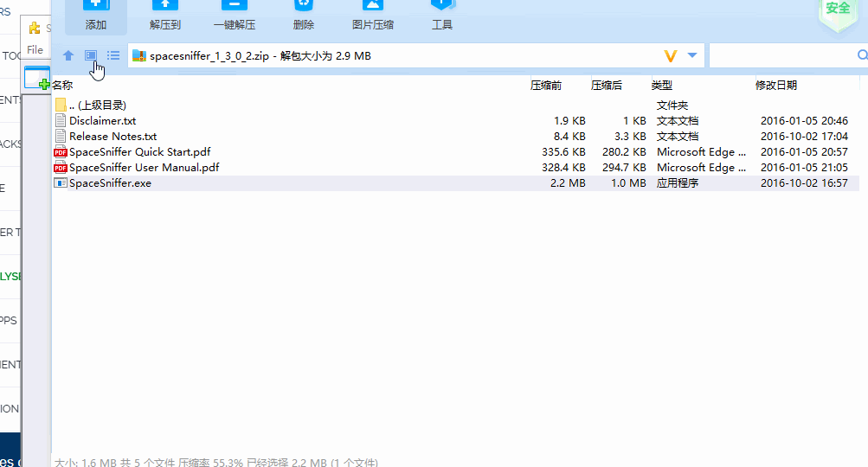The height and width of the screenshot is (467, 868).
Task: Go up one level with blue arrow
Action: tap(68, 55)
